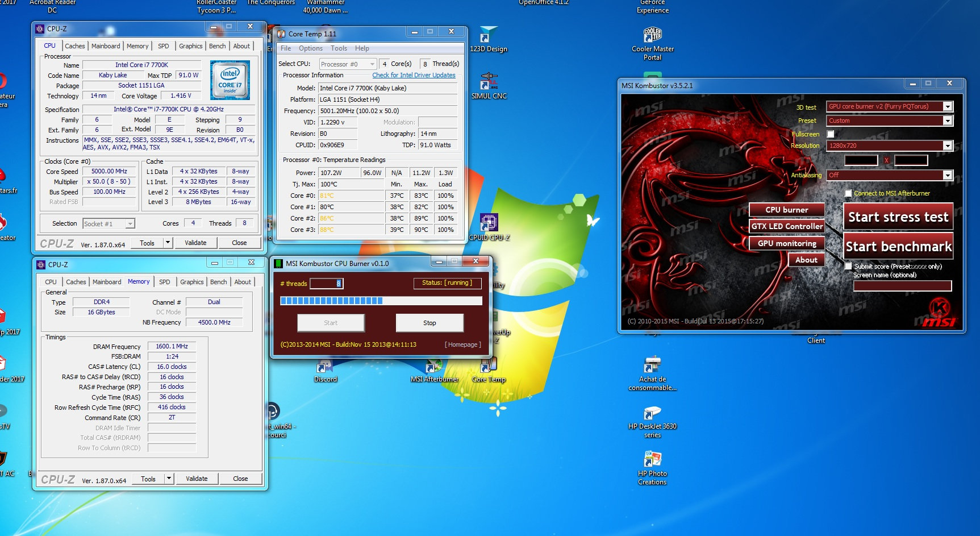Check Connect to MSI Afterburner option

pos(848,193)
